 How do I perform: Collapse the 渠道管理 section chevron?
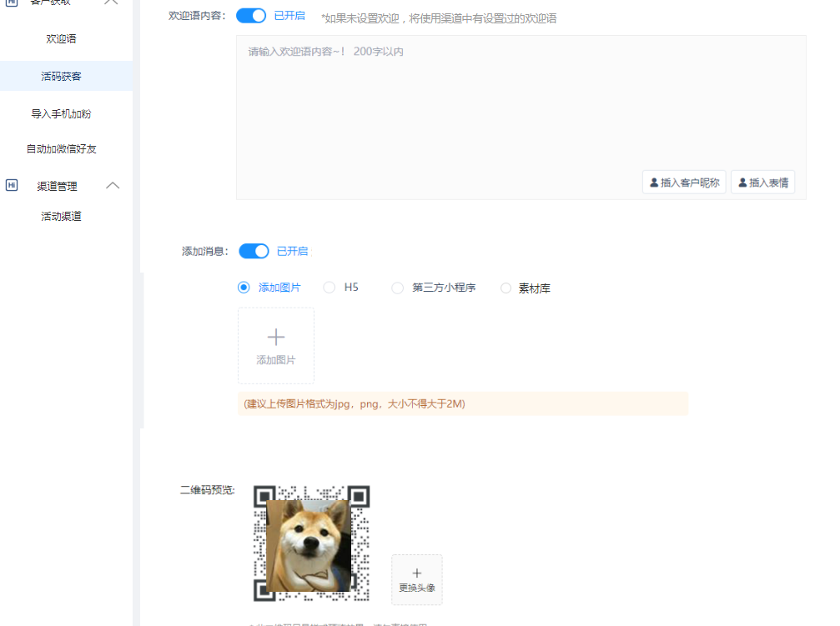coord(113,186)
